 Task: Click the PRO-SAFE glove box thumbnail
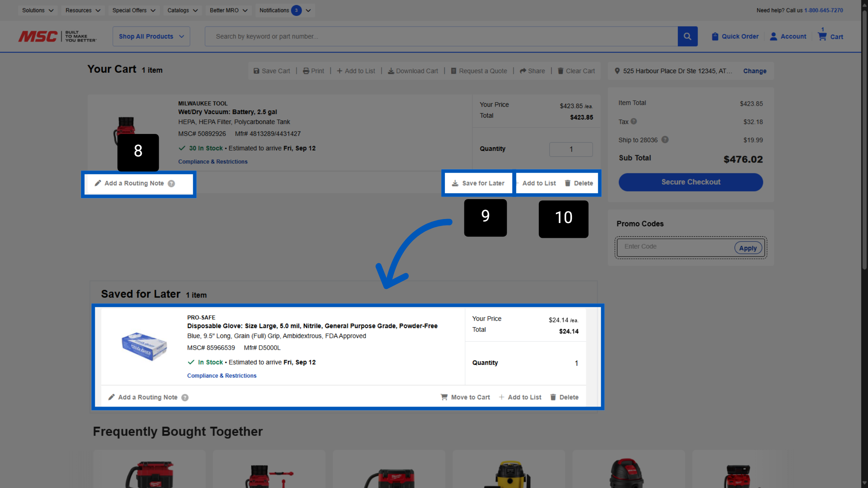coord(144,346)
